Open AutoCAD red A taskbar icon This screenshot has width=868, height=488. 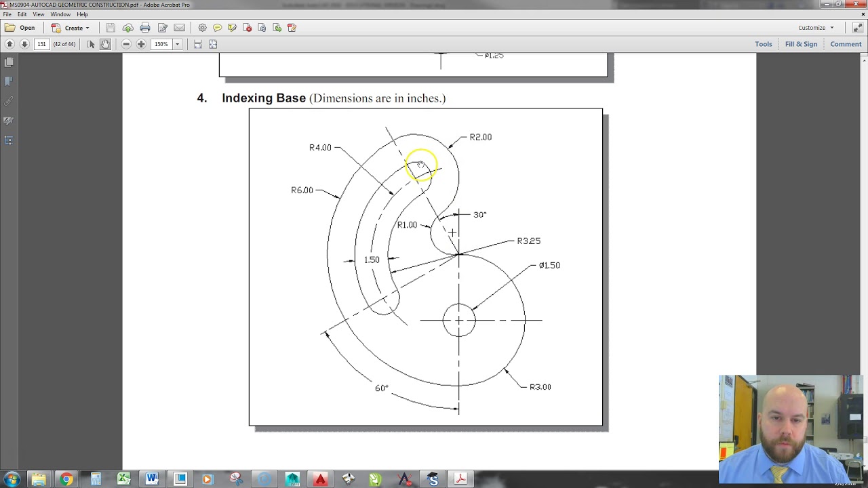320,479
